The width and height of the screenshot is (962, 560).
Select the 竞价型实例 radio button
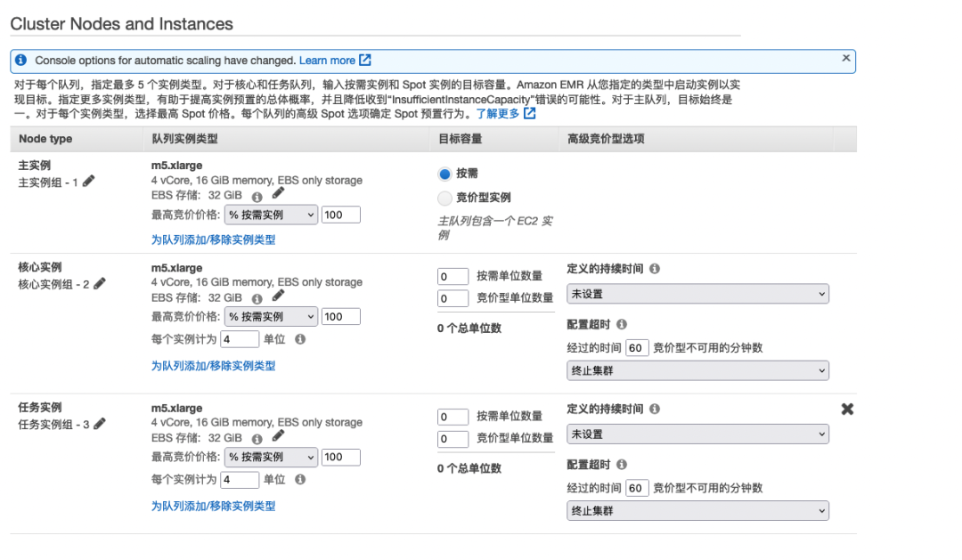(445, 198)
